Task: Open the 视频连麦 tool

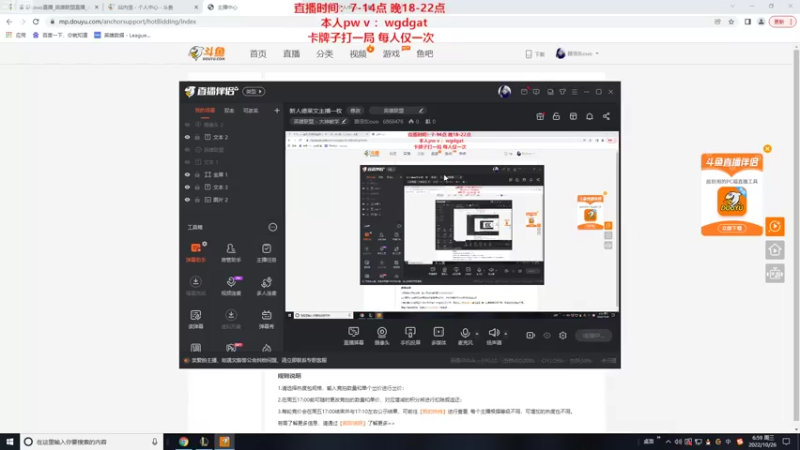Action: (231, 286)
